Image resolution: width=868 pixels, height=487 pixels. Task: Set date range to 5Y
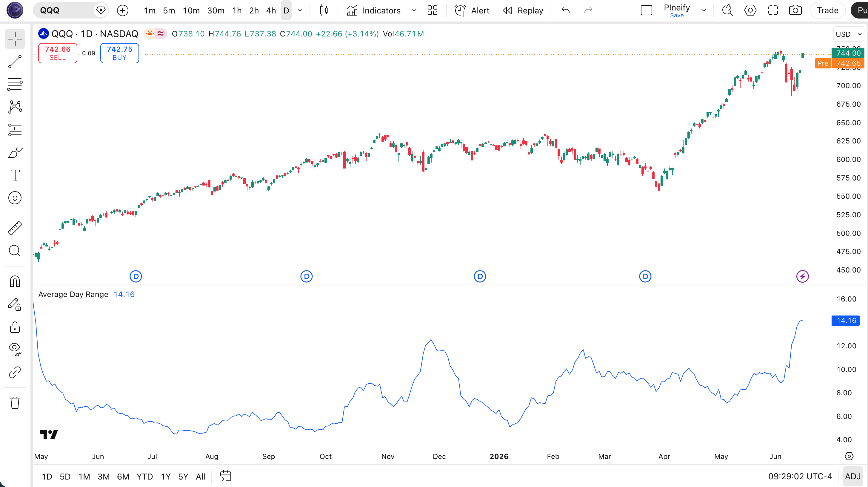pyautogui.click(x=183, y=476)
